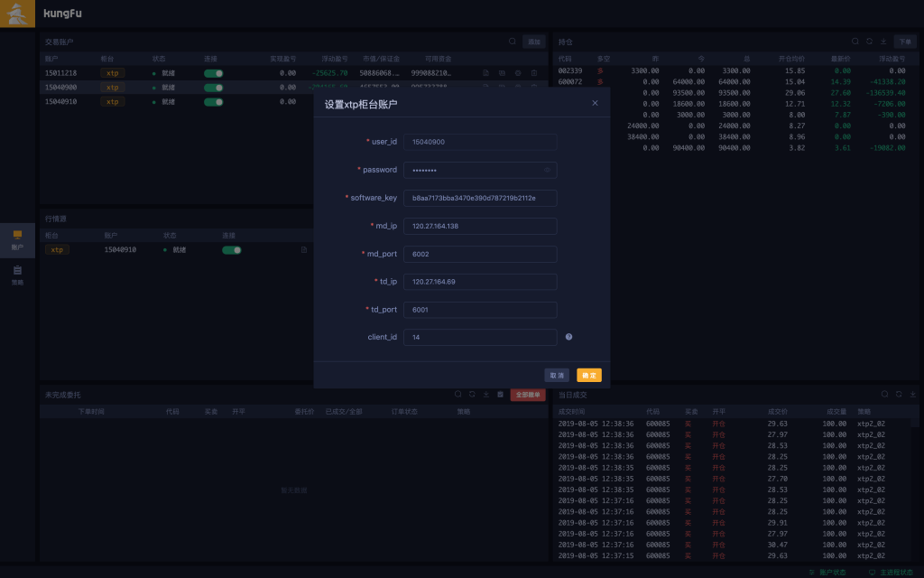The width and height of the screenshot is (924, 578).
Task: Click 成交时间 header in 当日成交
Action: (x=571, y=412)
